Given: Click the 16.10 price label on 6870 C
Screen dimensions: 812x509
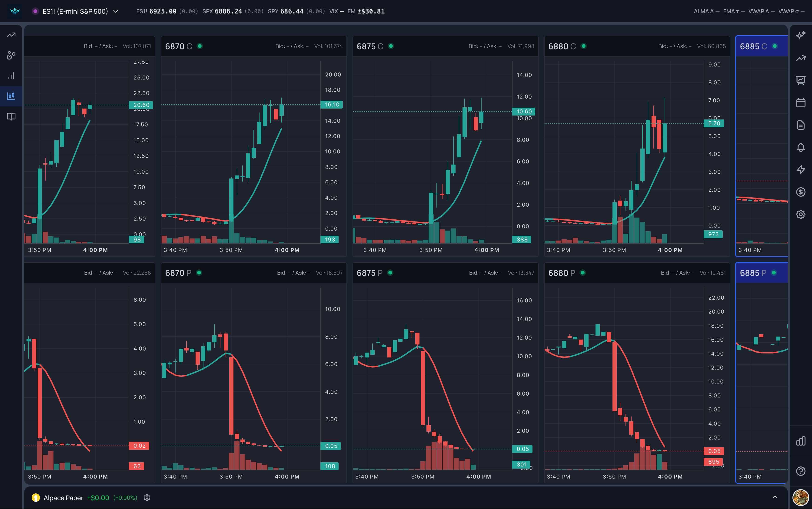Looking at the screenshot, I should click(332, 105).
